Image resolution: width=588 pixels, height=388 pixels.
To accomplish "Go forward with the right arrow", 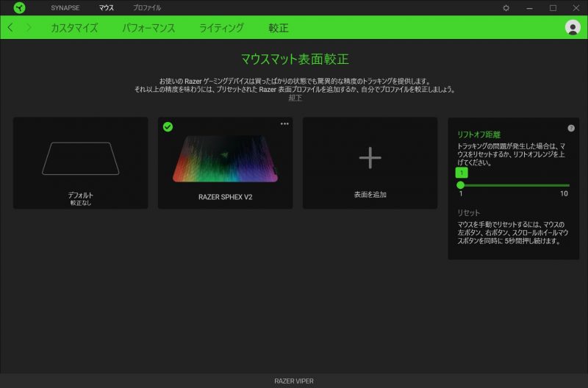I will tap(29, 27).
